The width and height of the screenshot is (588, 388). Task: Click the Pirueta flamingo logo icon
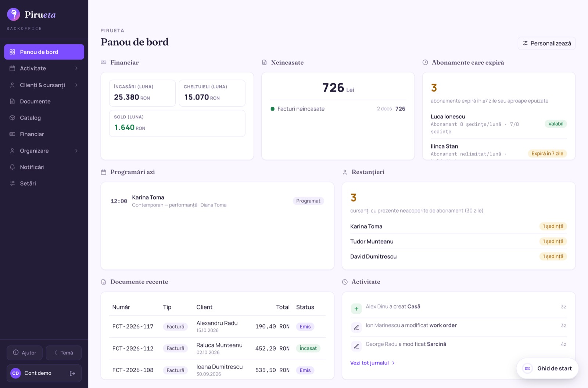(x=14, y=14)
